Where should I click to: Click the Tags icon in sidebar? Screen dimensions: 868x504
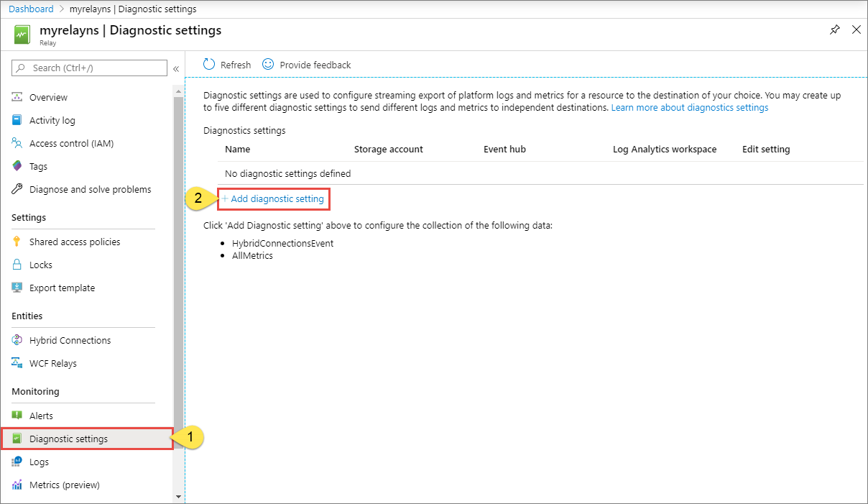click(17, 166)
